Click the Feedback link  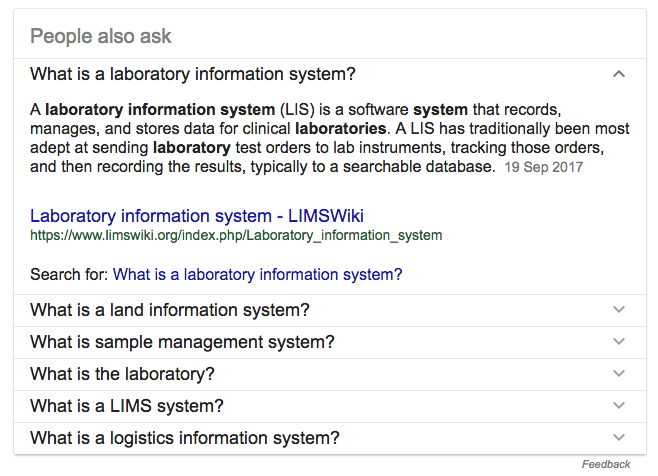click(606, 464)
